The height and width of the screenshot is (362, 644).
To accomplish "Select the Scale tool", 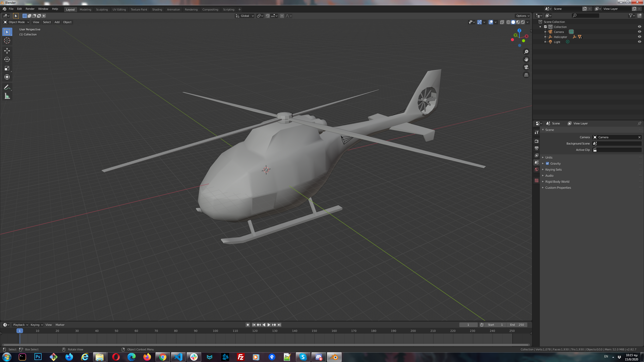I will tap(7, 68).
